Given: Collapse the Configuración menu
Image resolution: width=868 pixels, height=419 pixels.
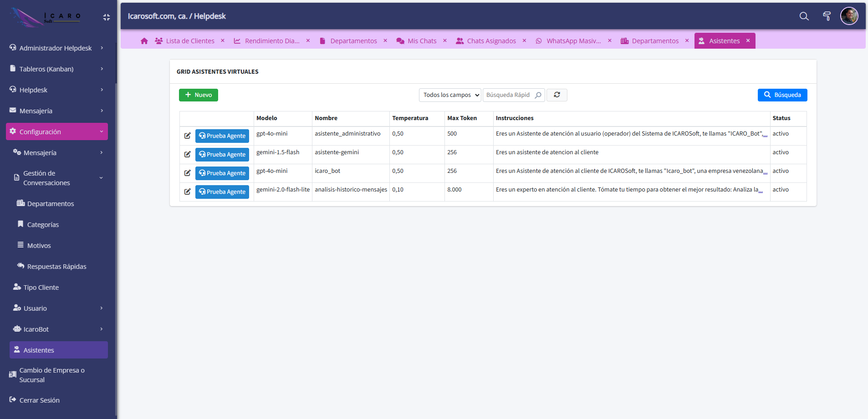Looking at the screenshot, I should [x=57, y=131].
